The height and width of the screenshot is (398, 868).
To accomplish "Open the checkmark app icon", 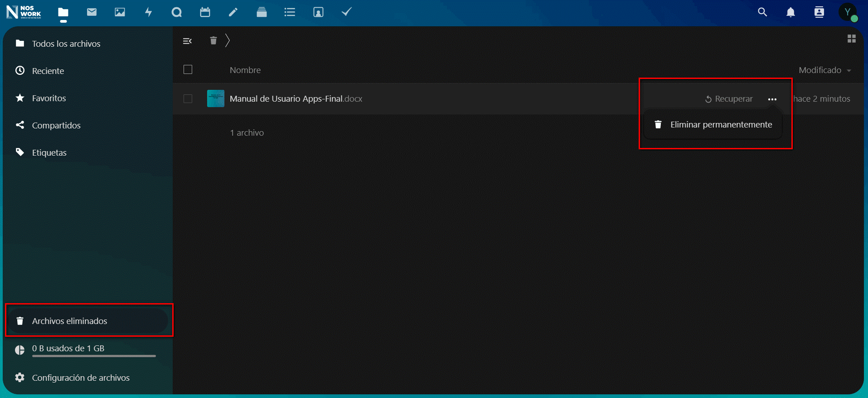I will pos(346,12).
